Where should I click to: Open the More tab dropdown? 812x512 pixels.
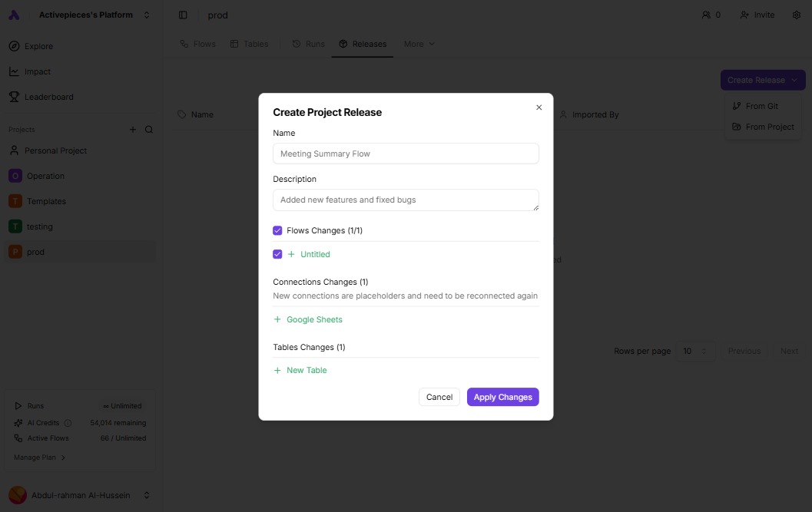tap(419, 44)
